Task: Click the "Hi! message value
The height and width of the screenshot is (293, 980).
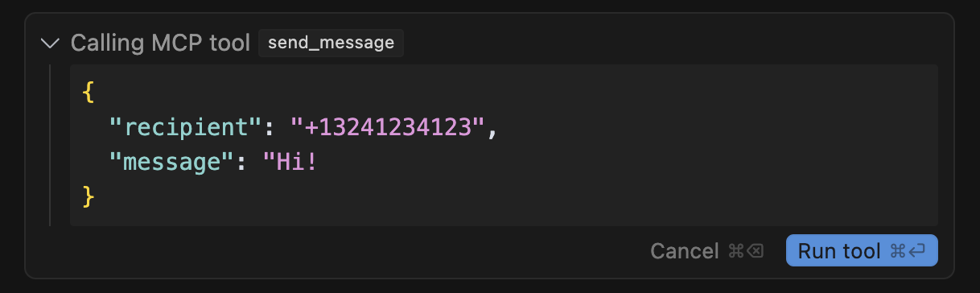Action: [x=290, y=162]
